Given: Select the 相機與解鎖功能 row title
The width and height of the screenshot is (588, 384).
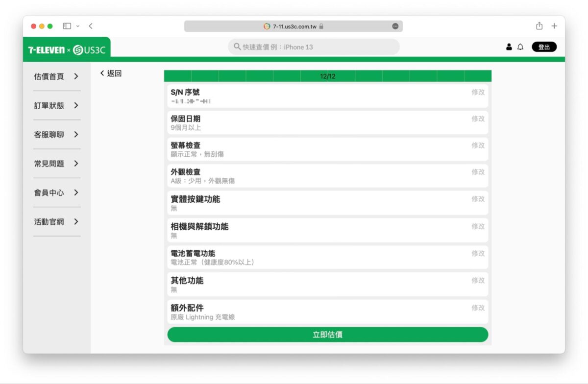Looking at the screenshot, I should (x=199, y=226).
